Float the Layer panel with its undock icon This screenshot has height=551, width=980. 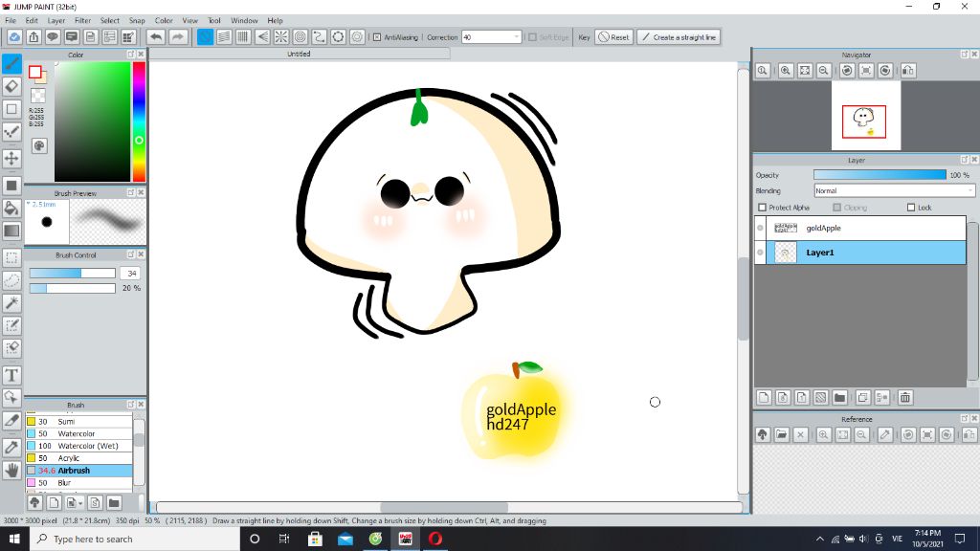[965, 160]
